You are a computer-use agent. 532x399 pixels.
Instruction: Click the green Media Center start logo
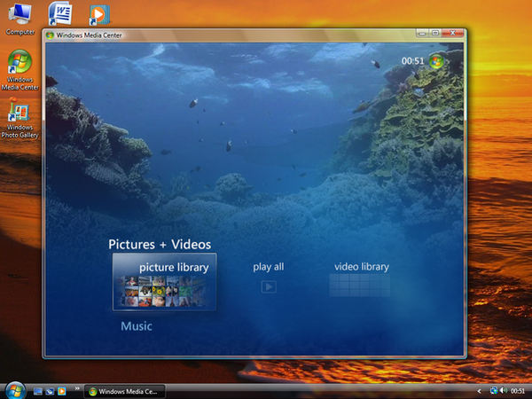point(436,61)
